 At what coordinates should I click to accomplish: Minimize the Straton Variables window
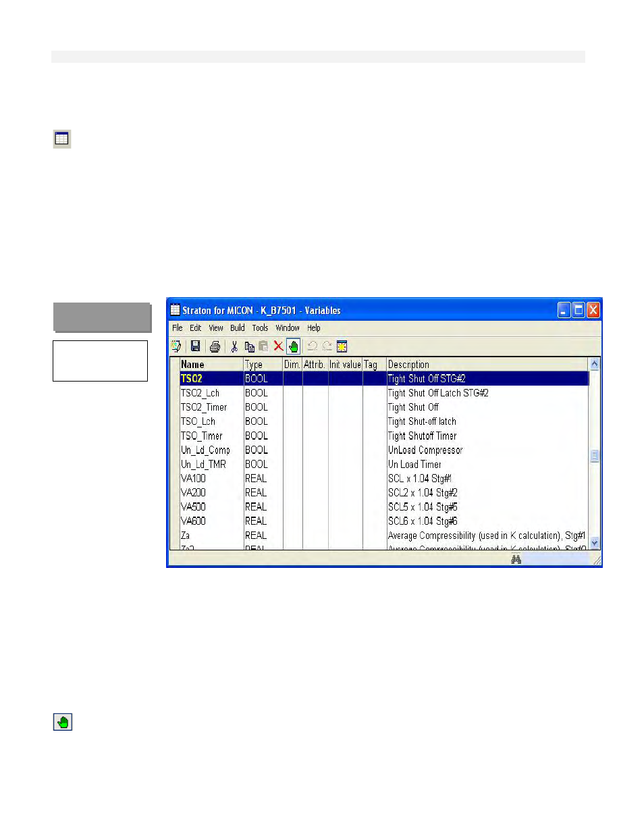(564, 310)
